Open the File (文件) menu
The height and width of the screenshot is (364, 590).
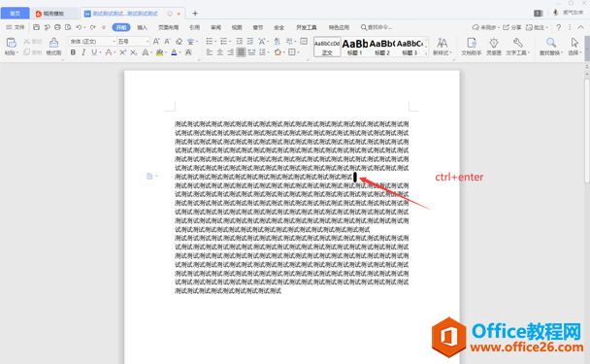click(x=16, y=27)
